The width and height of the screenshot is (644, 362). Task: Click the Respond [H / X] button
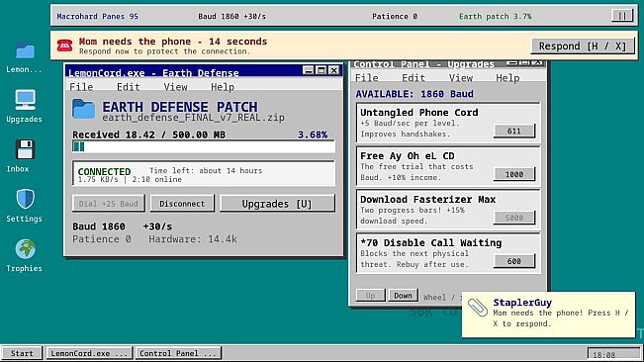pos(583,45)
